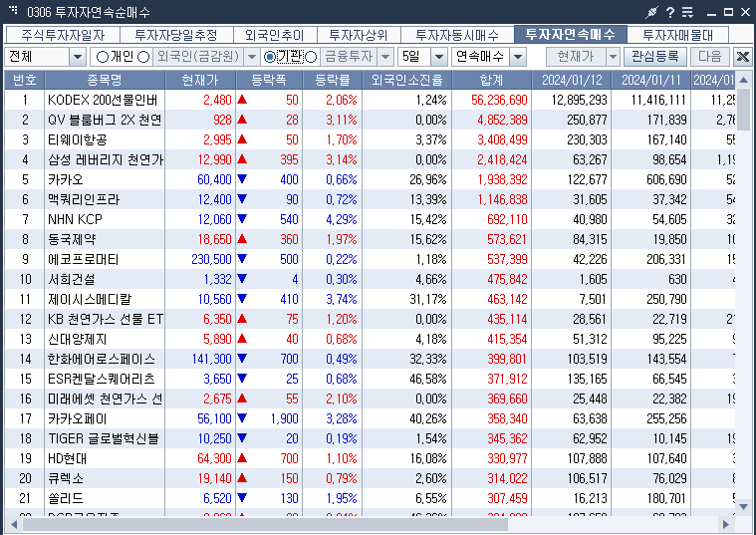Click the 12,895,293 cell under 2024/01/12

click(579, 100)
